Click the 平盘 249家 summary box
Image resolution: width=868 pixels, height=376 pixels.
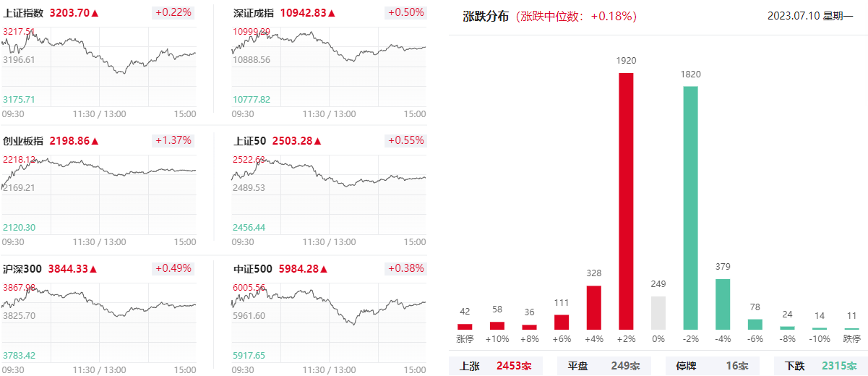point(604,366)
